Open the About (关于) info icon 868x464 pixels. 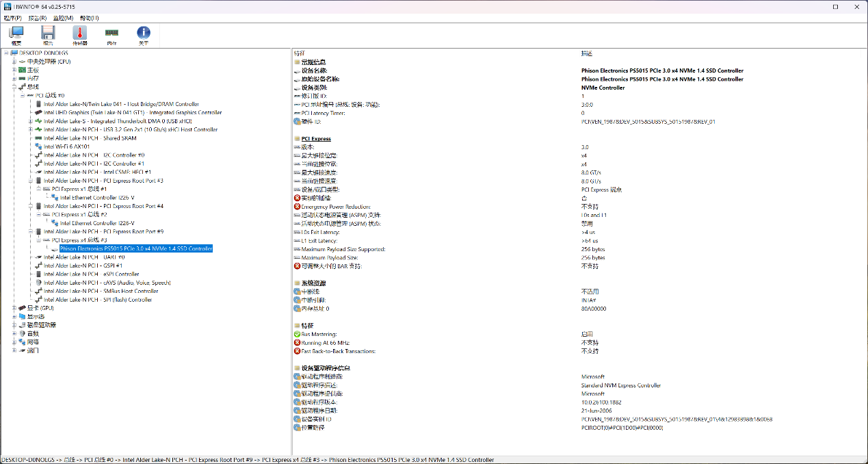coord(144,34)
